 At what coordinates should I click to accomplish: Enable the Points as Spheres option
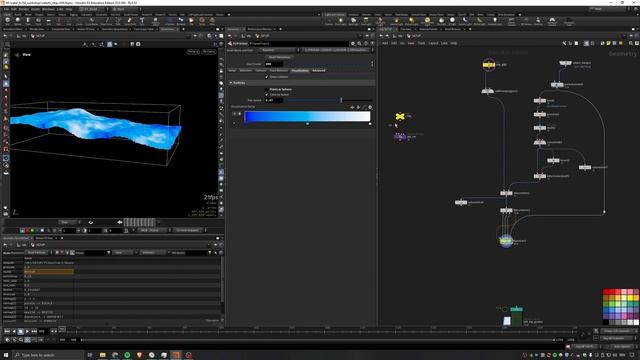coord(267,89)
